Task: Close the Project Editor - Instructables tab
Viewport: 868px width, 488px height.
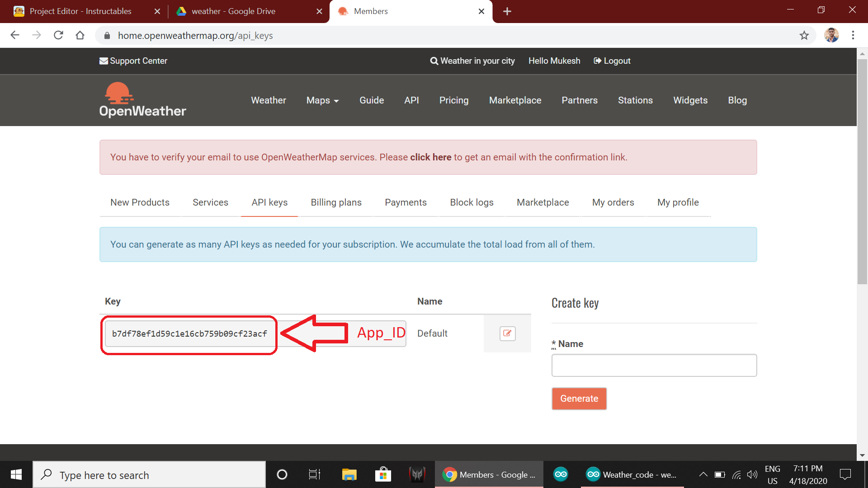Action: coord(157,11)
